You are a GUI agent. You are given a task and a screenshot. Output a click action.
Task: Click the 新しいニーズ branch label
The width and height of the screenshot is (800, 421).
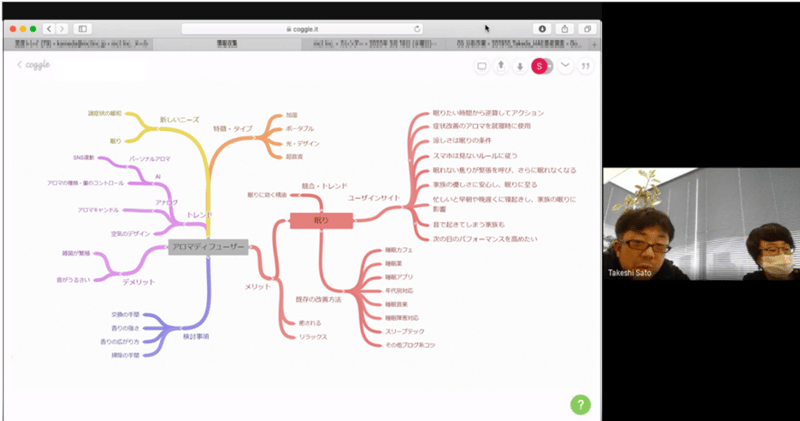(180, 120)
